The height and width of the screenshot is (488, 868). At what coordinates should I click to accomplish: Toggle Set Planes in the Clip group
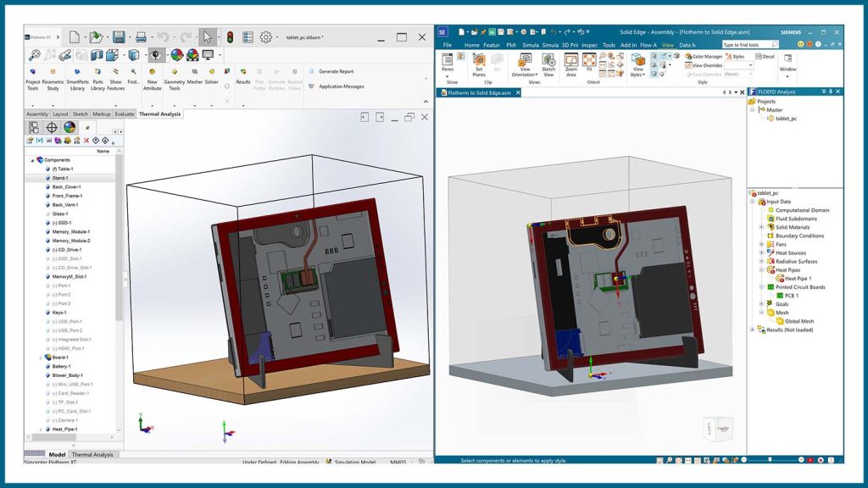[x=479, y=63]
